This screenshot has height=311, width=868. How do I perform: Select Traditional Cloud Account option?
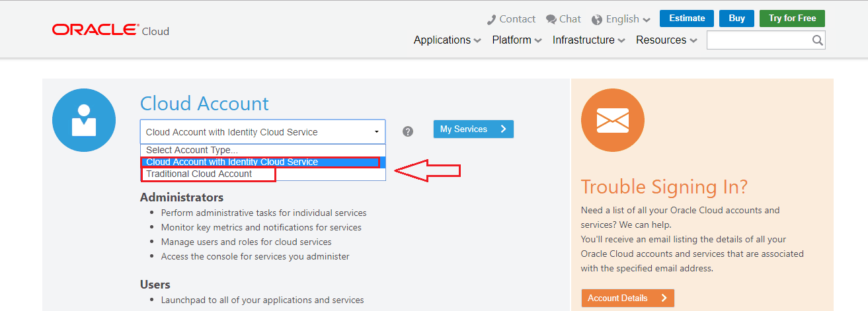point(262,174)
